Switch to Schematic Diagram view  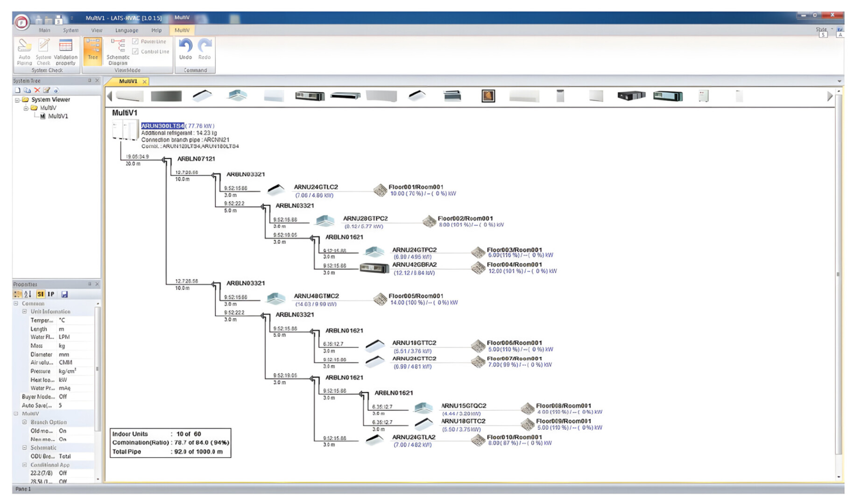tap(118, 51)
